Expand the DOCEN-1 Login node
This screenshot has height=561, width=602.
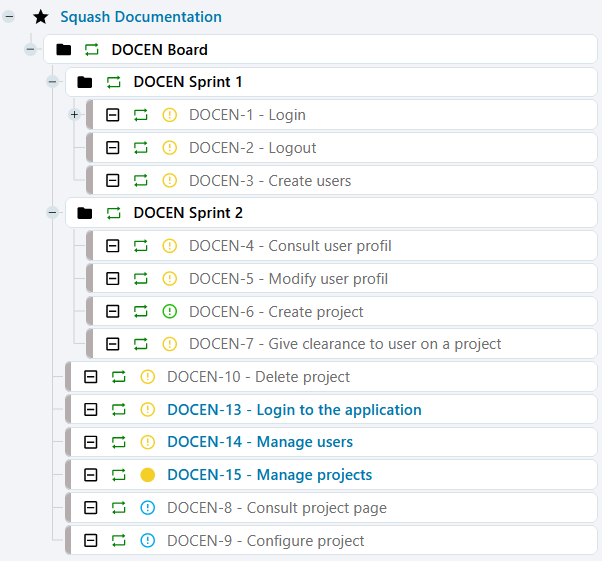[74, 115]
